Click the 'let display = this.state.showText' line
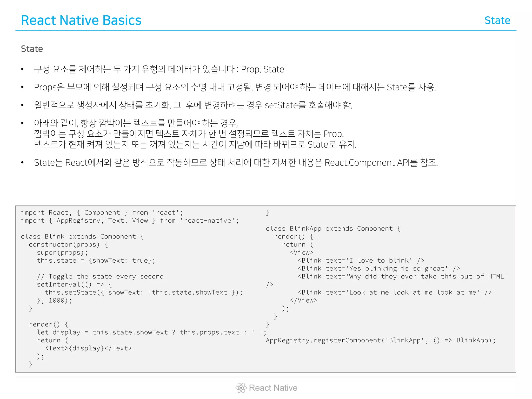532x399 pixels. click(151, 332)
